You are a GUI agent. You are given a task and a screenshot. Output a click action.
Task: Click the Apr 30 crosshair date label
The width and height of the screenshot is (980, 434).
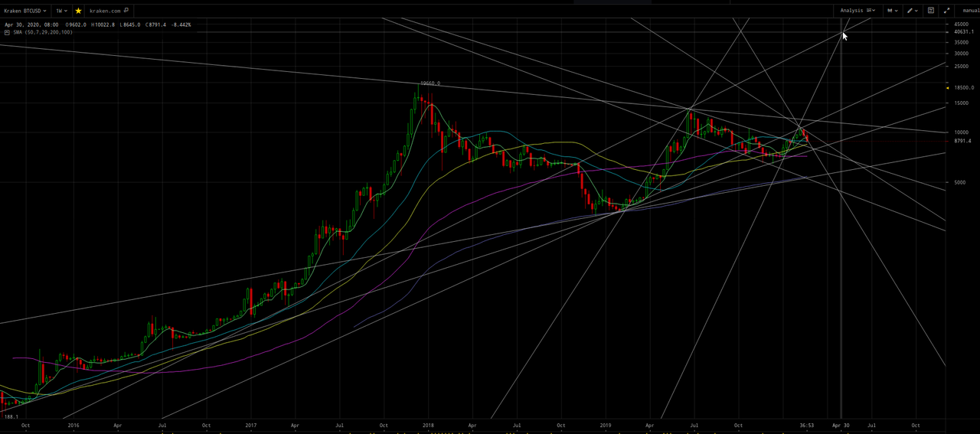point(841,424)
